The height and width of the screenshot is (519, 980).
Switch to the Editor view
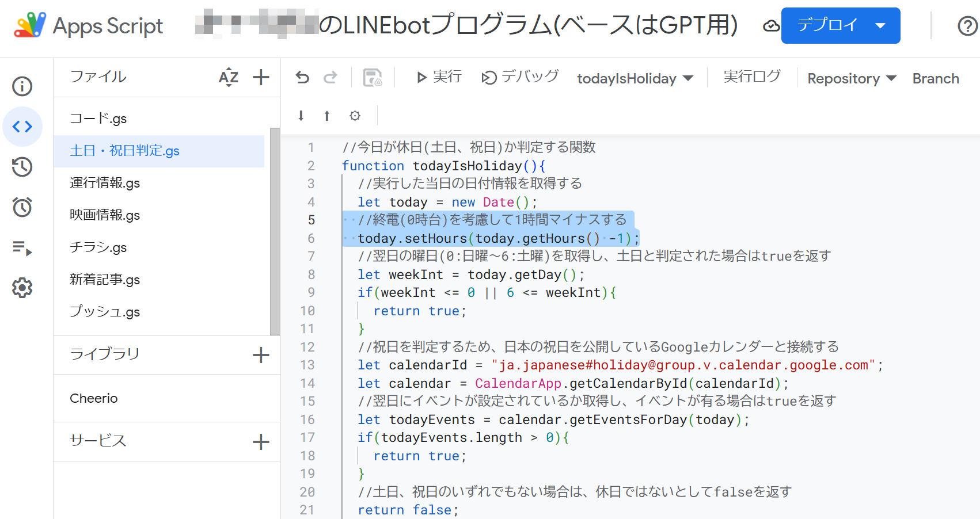click(x=22, y=127)
